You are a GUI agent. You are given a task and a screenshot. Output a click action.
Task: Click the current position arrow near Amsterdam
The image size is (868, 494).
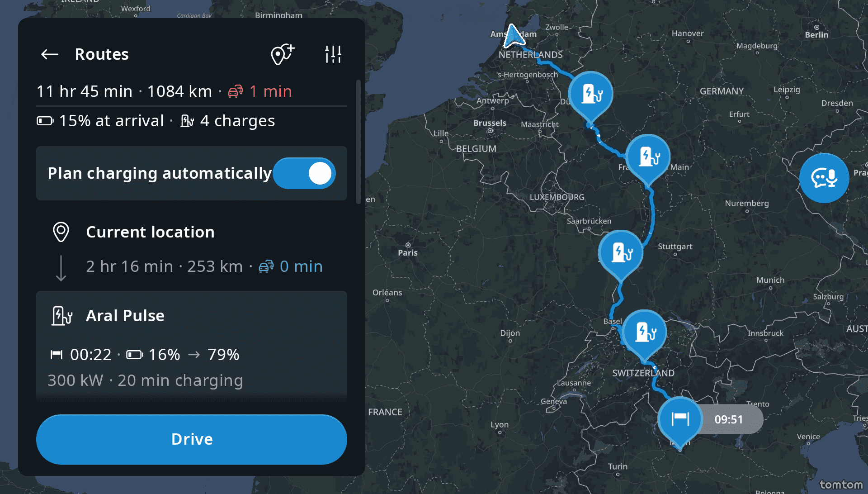[x=513, y=37]
